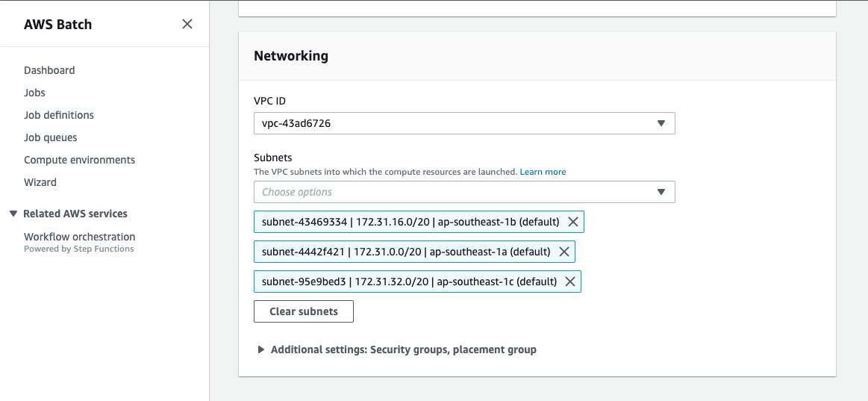The image size is (868, 401).
Task: Click the AWS Batch sidebar title
Action: click(x=58, y=24)
